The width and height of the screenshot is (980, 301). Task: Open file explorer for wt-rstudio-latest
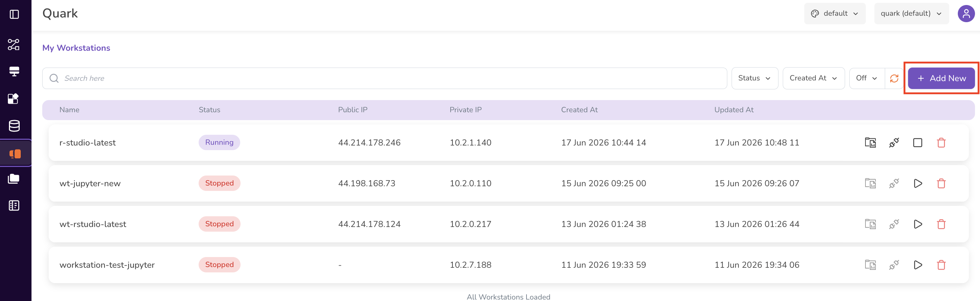[x=870, y=224]
